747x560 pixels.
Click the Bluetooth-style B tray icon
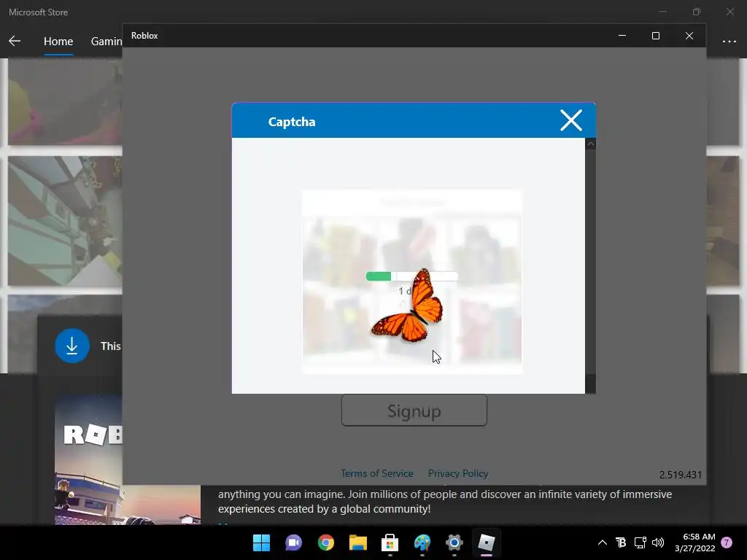click(x=621, y=542)
